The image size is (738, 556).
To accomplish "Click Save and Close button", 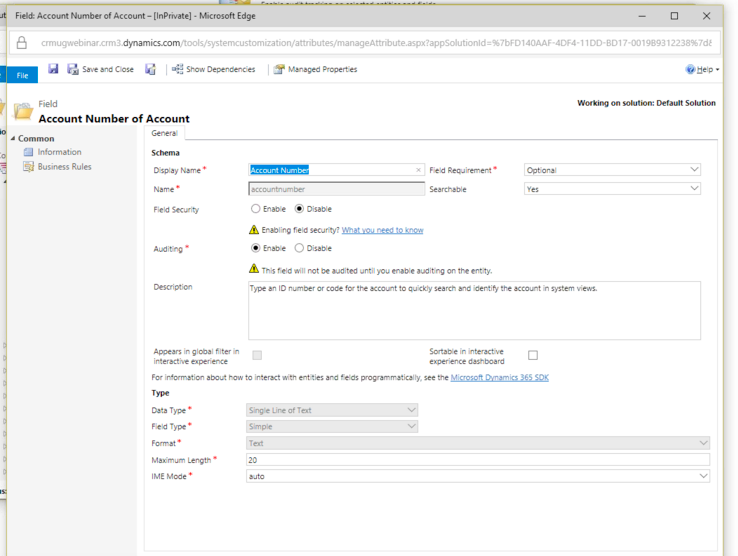I will pyautogui.click(x=100, y=69).
